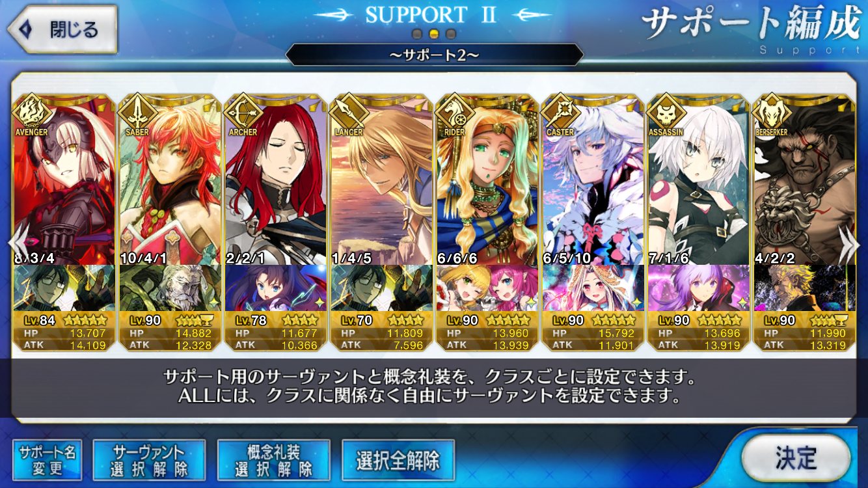Click 選択全解除 clear all button

(398, 461)
